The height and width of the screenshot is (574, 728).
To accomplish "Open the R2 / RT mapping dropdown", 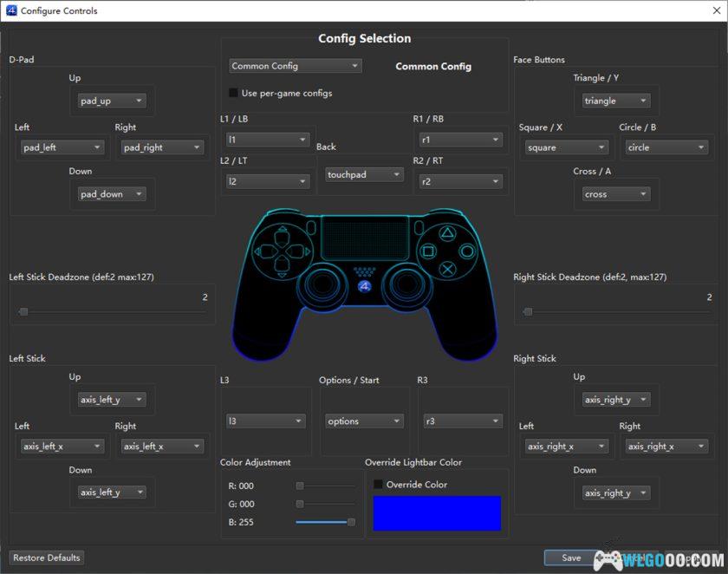I will click(x=460, y=180).
